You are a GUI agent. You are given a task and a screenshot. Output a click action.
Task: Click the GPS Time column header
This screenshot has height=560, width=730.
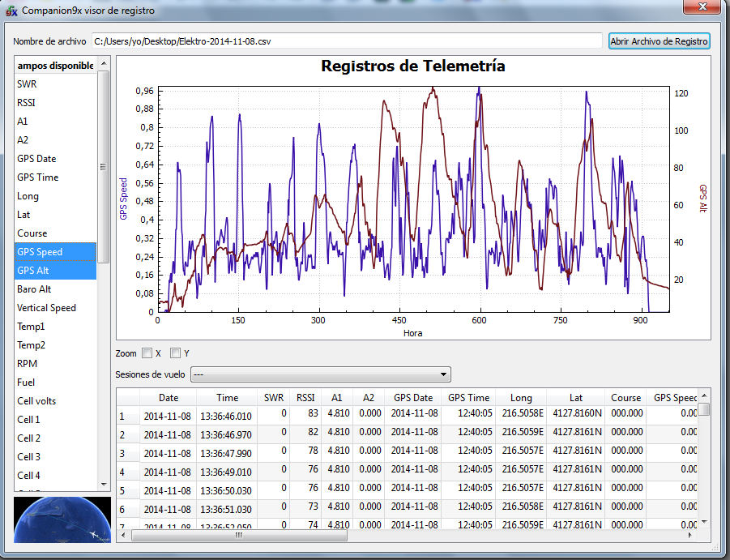point(468,398)
